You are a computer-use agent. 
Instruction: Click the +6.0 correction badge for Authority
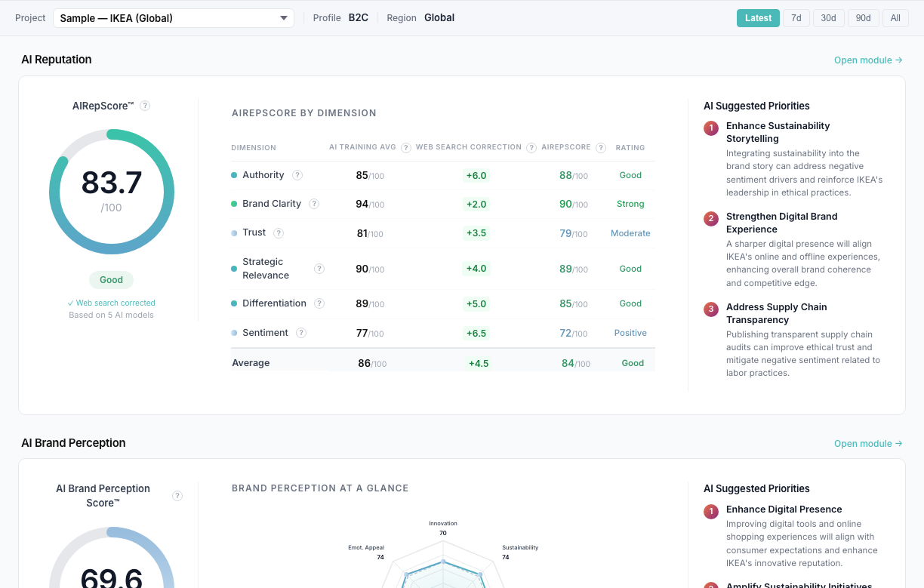tap(476, 176)
